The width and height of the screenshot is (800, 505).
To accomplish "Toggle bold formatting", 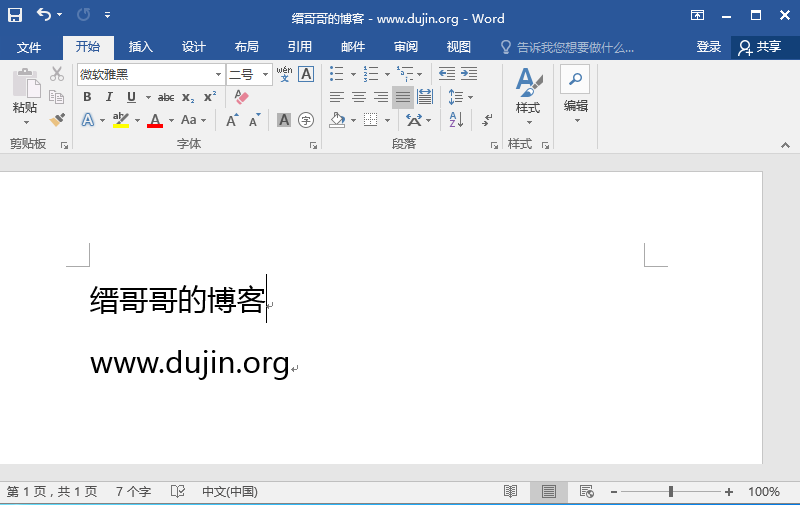I will [87, 97].
